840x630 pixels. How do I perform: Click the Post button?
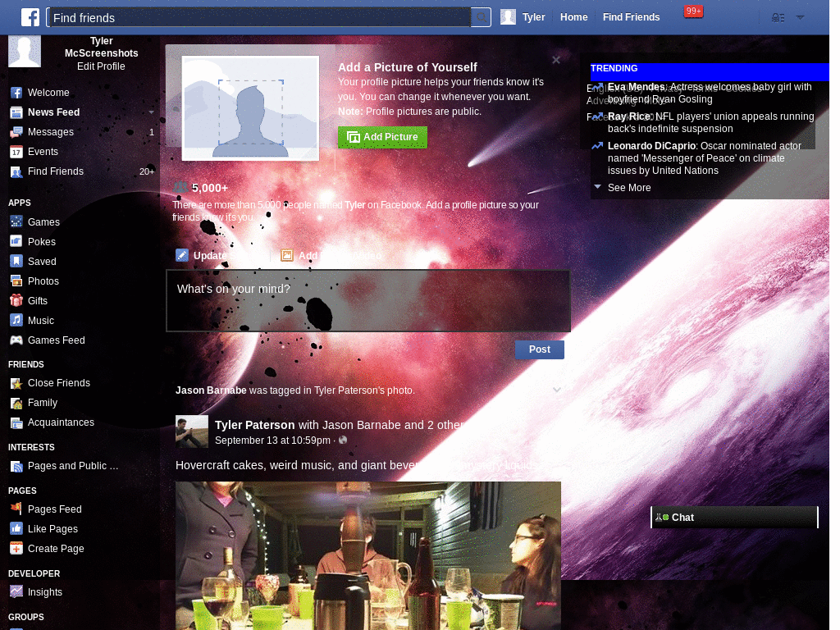coord(540,349)
